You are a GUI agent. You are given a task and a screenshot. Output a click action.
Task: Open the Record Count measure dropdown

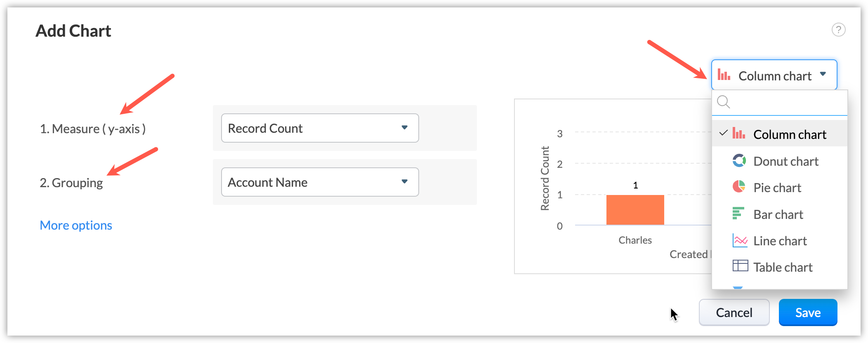[320, 128]
